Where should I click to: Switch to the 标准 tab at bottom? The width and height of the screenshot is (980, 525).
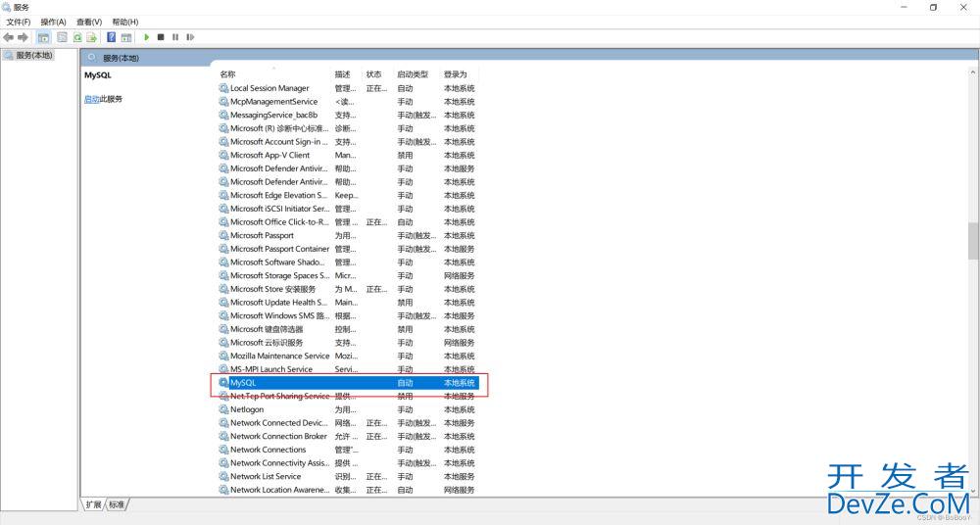pos(117,504)
